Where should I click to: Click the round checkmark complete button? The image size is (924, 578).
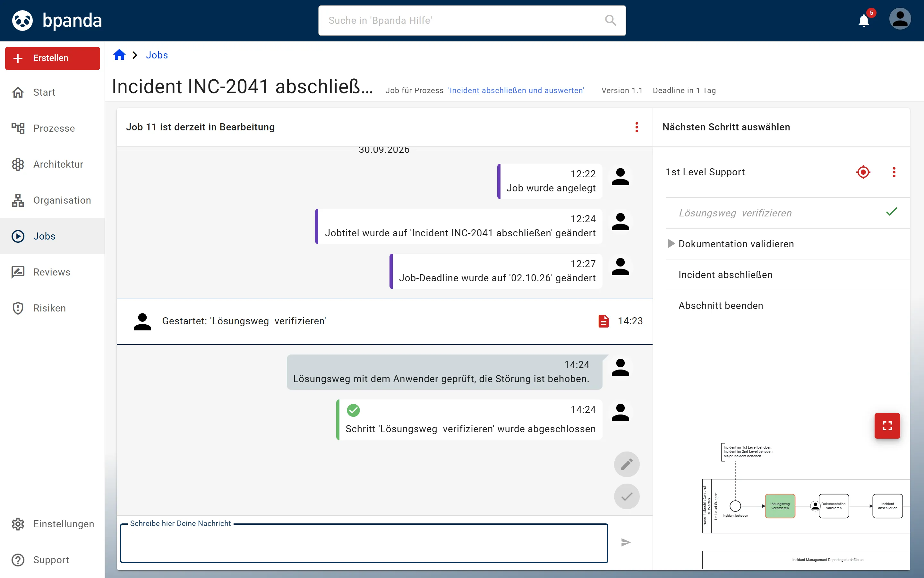pyautogui.click(x=627, y=496)
